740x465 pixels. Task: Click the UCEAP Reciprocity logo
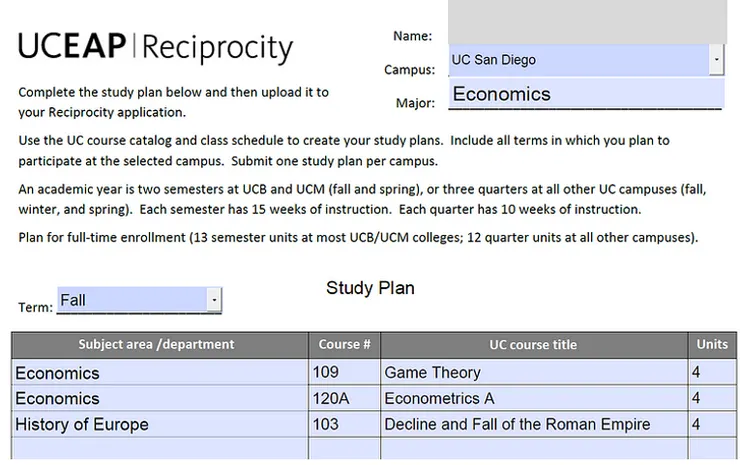coord(156,46)
